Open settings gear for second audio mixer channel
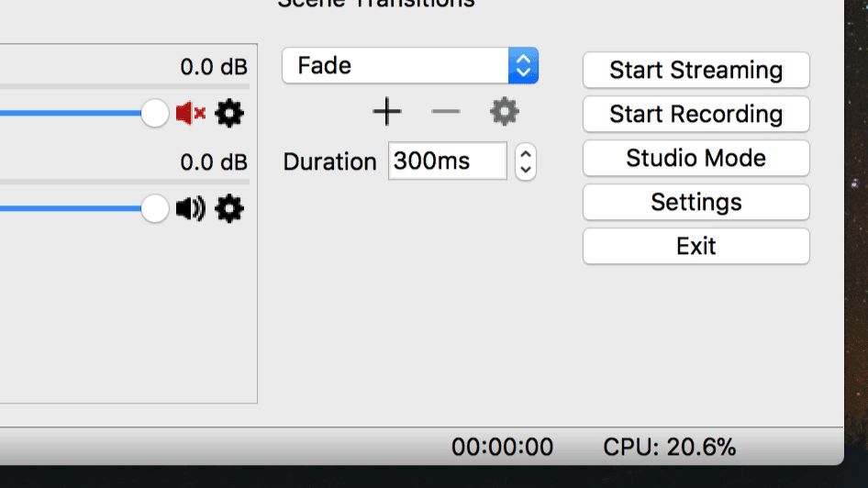This screenshot has height=488, width=868. pyautogui.click(x=229, y=208)
